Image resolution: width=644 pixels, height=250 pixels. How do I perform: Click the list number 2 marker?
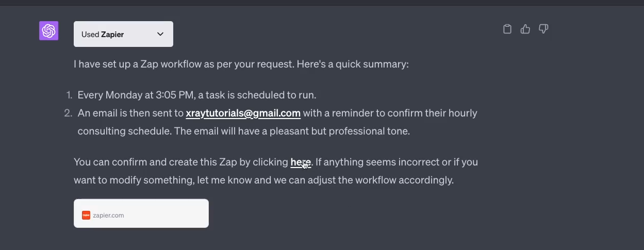click(x=68, y=113)
